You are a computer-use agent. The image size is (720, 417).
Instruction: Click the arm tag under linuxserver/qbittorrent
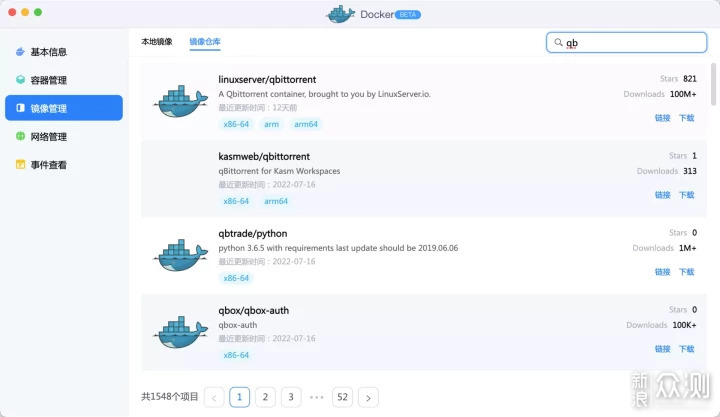(x=271, y=124)
